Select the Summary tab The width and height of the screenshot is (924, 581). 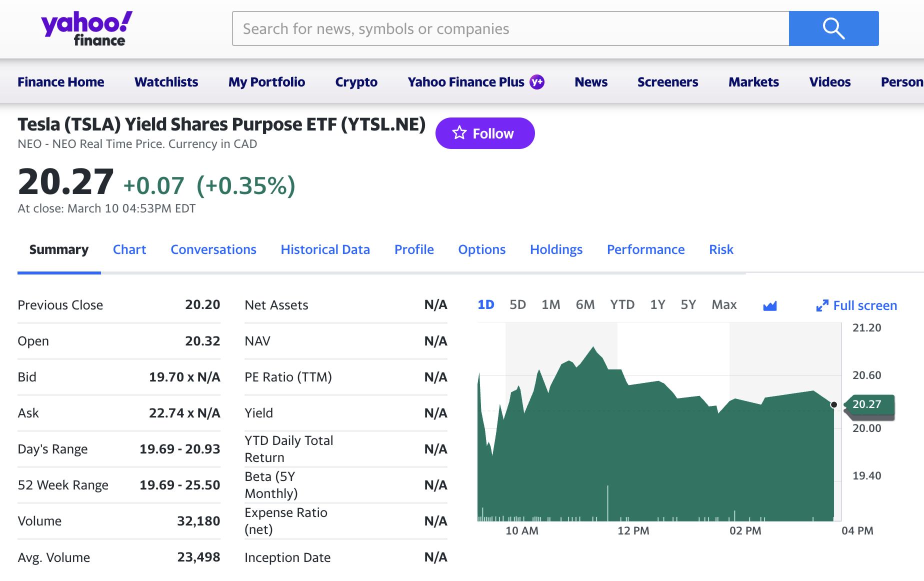pos(59,249)
